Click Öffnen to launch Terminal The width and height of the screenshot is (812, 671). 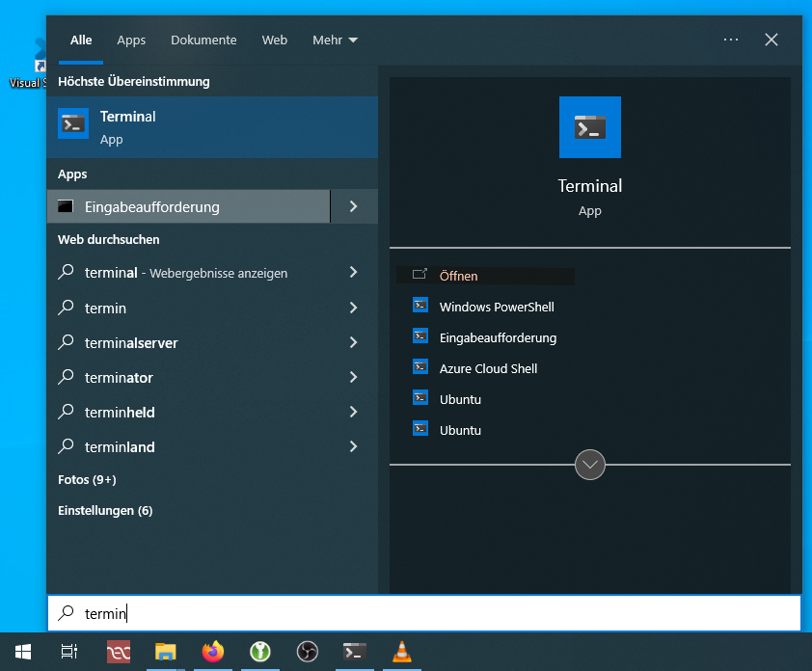tap(485, 276)
